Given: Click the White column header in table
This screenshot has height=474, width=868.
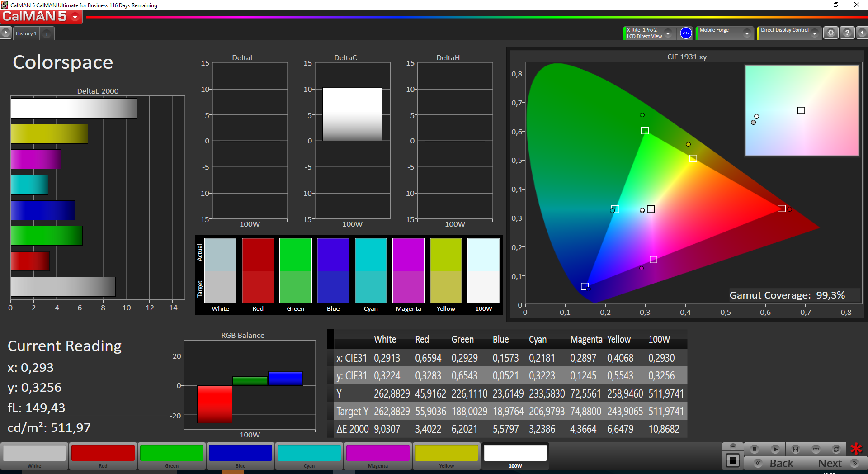Looking at the screenshot, I should (x=385, y=340).
